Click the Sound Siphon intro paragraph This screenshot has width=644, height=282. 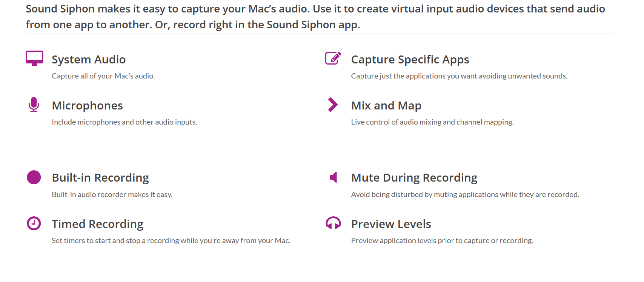[315, 17]
